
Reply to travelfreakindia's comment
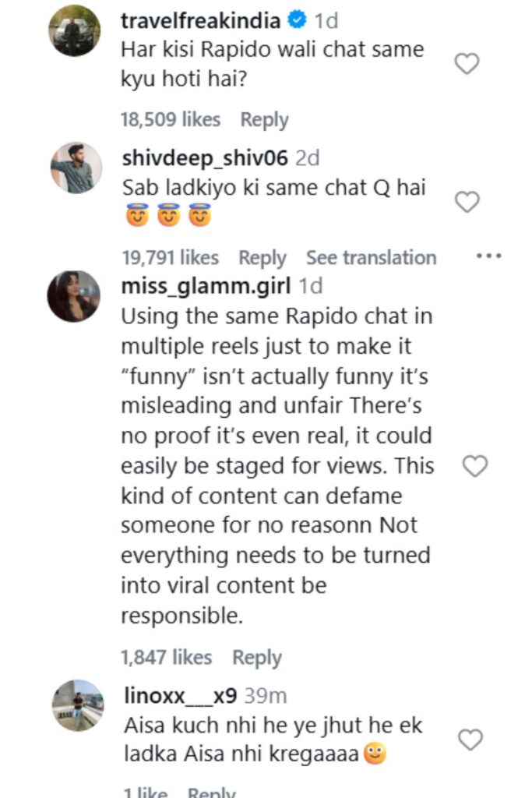pos(264,120)
